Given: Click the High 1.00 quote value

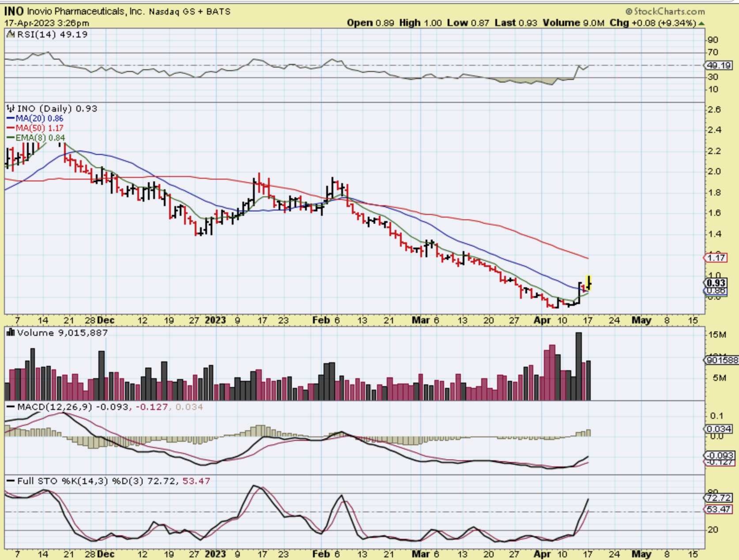Looking at the screenshot, I should 421,23.
